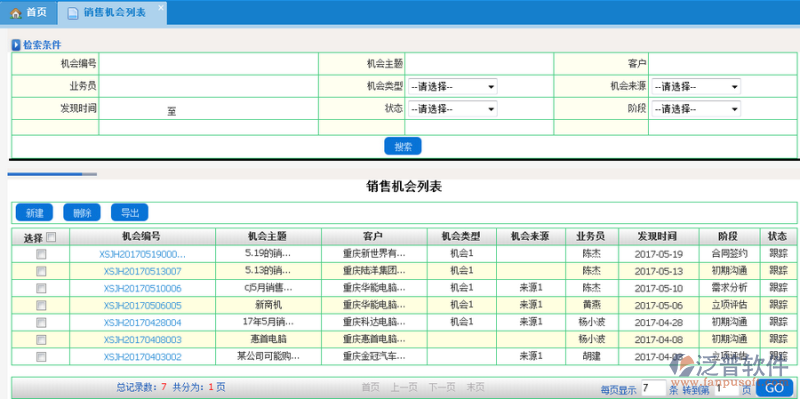Image resolution: width=800 pixels, height=399 pixels.
Task: Click the 业务员 column header
Action: tap(592, 237)
